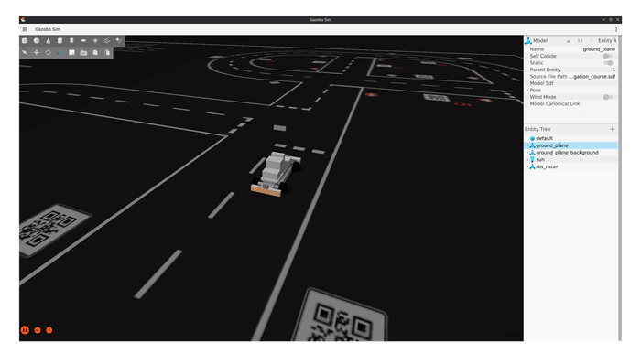The height and width of the screenshot is (364, 641).
Task: Open the hamburger menu beside Gazebo Sim
Action: [x=25, y=29]
